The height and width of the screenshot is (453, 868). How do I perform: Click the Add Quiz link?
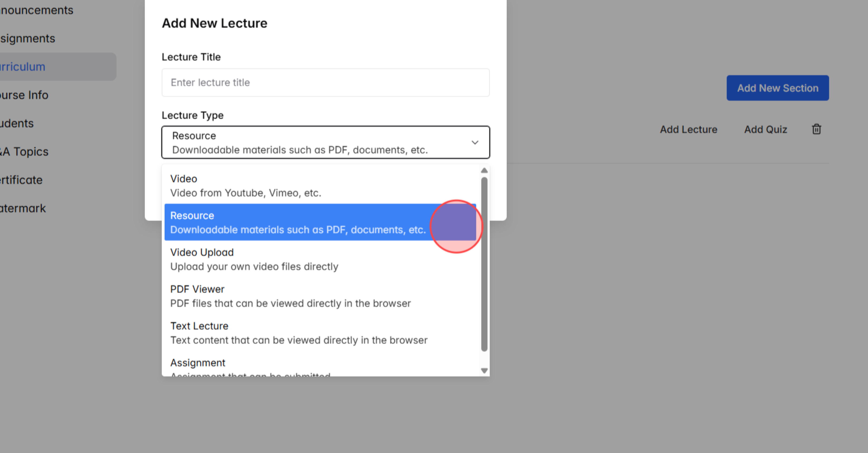[765, 129]
